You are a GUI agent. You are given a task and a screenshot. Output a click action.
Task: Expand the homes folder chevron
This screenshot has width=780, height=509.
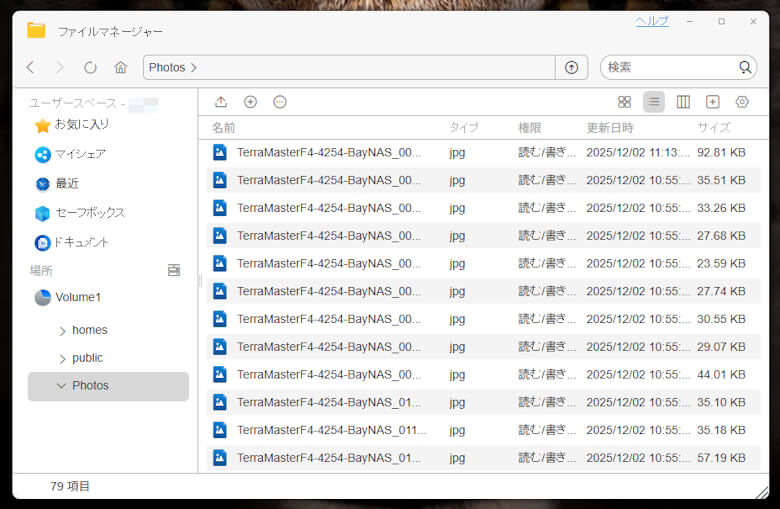[62, 331]
